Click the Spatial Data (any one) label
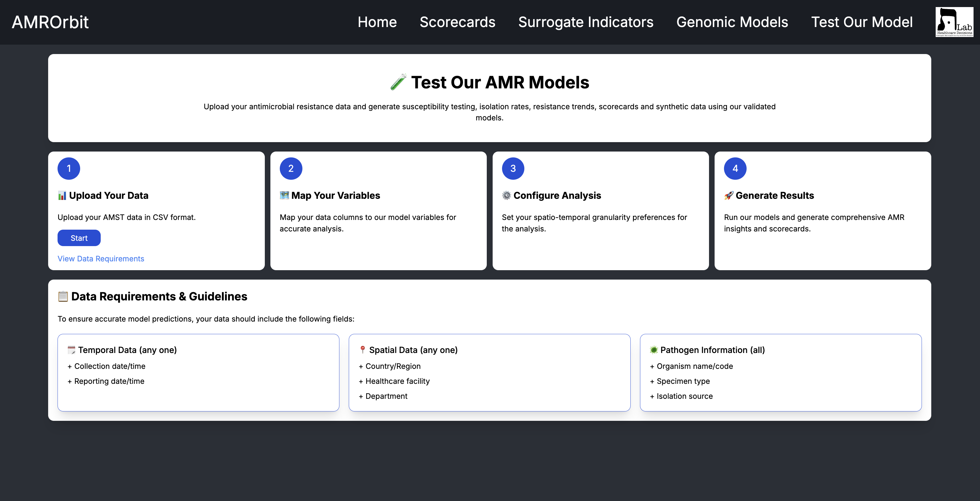The height and width of the screenshot is (501, 980). pos(414,350)
